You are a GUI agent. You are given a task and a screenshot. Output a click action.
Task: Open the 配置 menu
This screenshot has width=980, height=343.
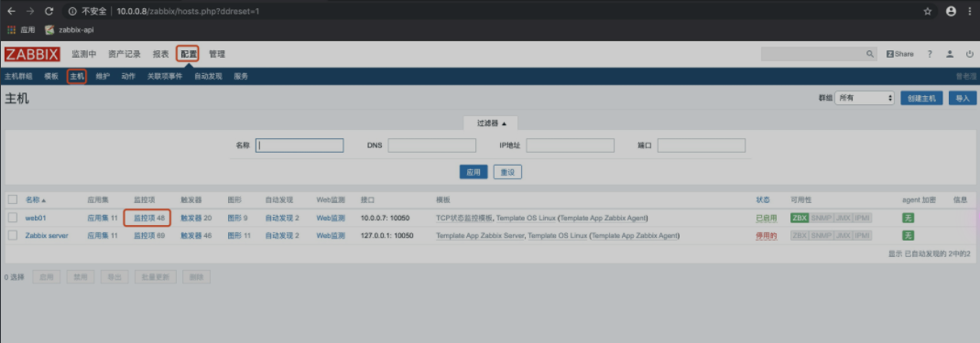coord(188,54)
